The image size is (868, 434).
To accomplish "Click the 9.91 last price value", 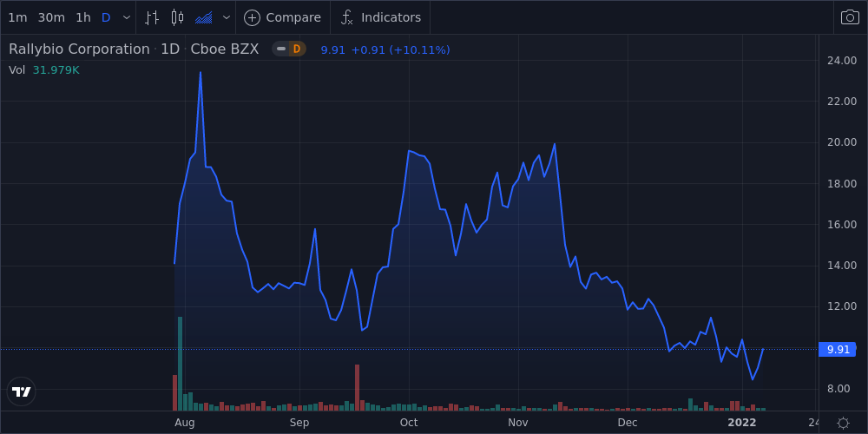I will pos(333,49).
